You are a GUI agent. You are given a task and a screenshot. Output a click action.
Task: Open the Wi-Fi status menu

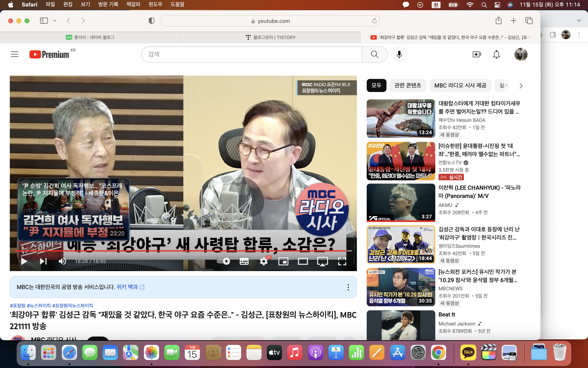(x=470, y=5)
